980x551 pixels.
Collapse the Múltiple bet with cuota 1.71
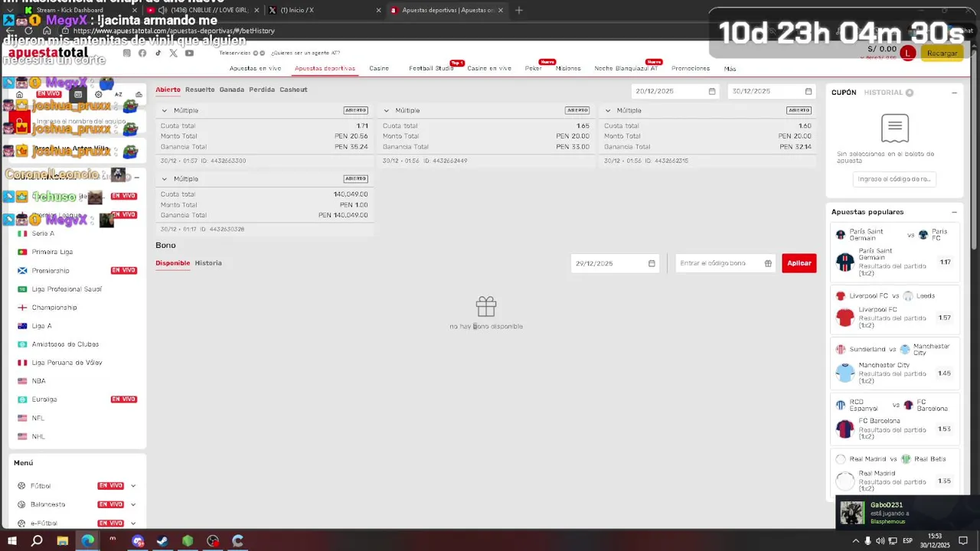point(165,111)
